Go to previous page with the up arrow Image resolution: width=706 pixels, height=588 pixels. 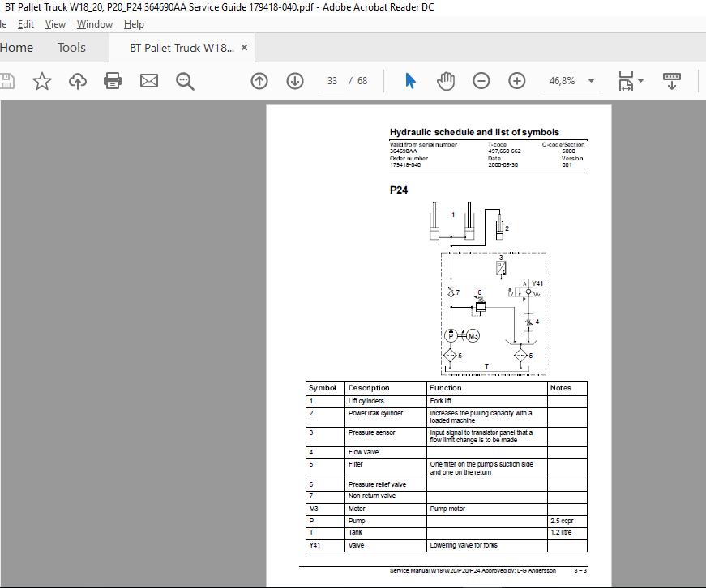pyautogui.click(x=259, y=81)
